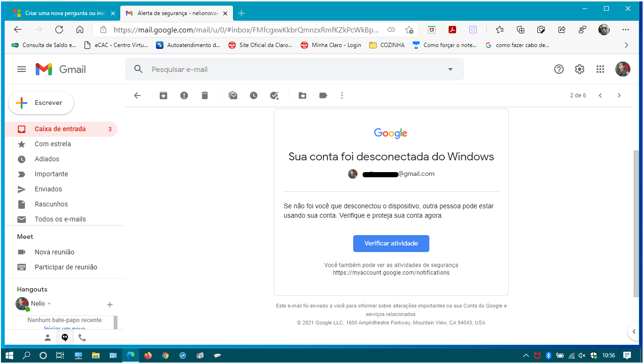Show the side panel chevron
Screen dimensions: 644x363
point(633,331)
